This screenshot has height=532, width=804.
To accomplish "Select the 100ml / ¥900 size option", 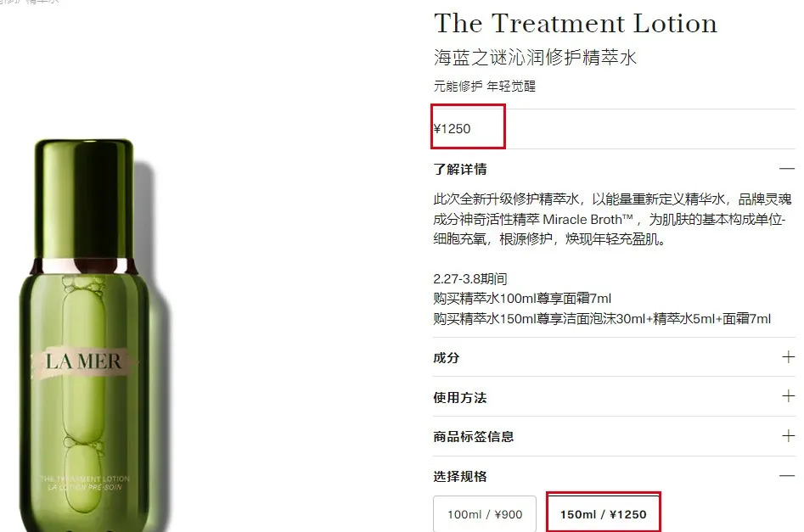I will click(485, 514).
